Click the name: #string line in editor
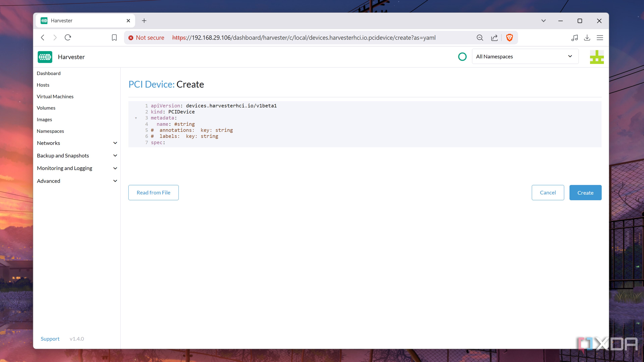This screenshot has height=362, width=644. coord(175,124)
